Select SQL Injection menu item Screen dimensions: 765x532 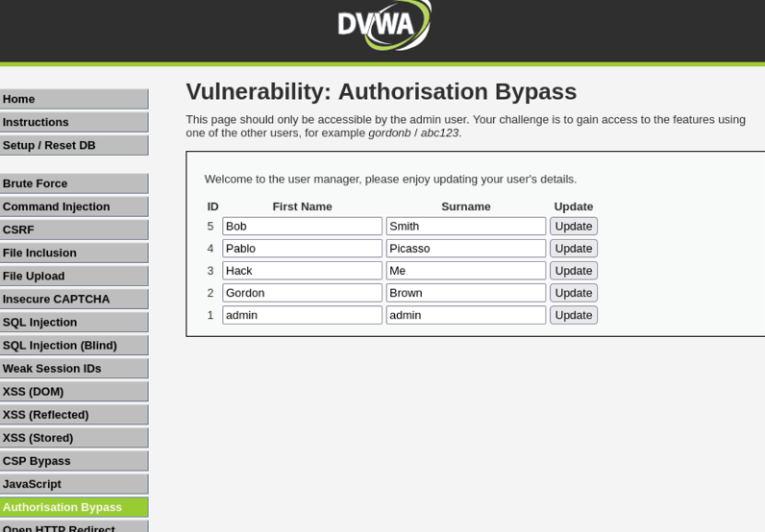74,323
